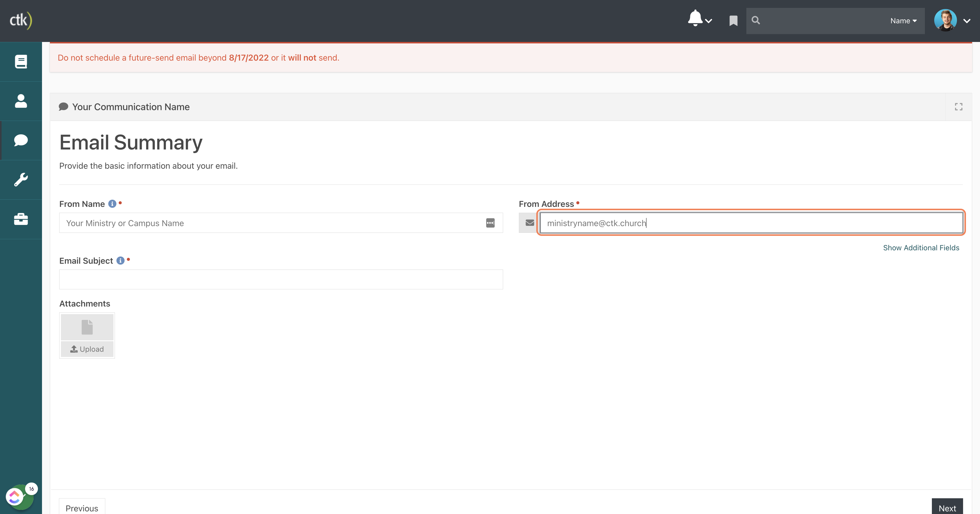Open the From Name merge-field picker icon
The width and height of the screenshot is (980, 514).
pyautogui.click(x=490, y=223)
